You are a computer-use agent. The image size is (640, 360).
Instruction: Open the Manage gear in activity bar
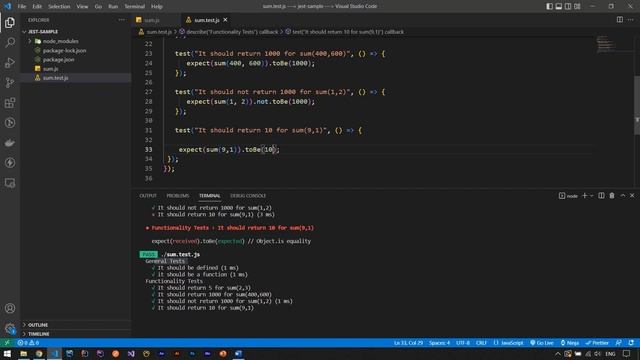click(x=10, y=328)
